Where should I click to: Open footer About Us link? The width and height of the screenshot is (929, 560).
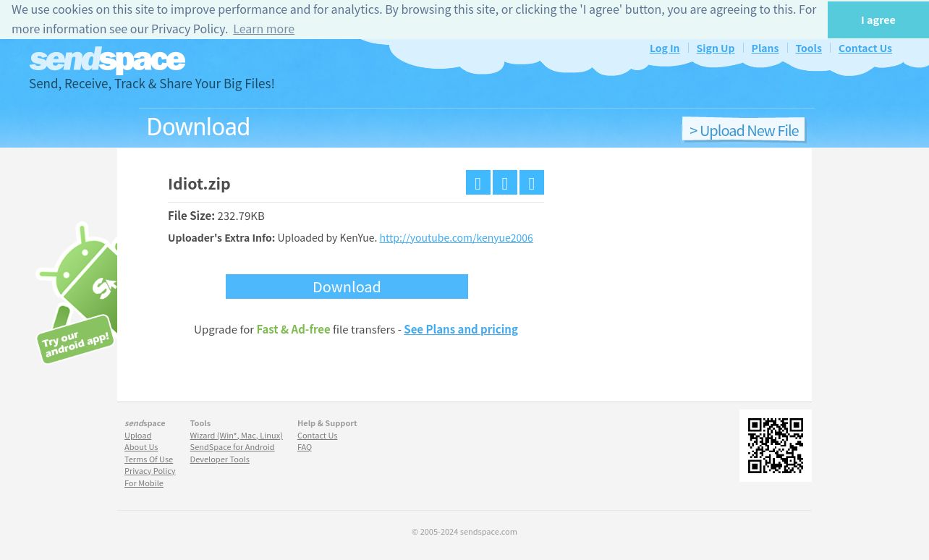pos(141,447)
